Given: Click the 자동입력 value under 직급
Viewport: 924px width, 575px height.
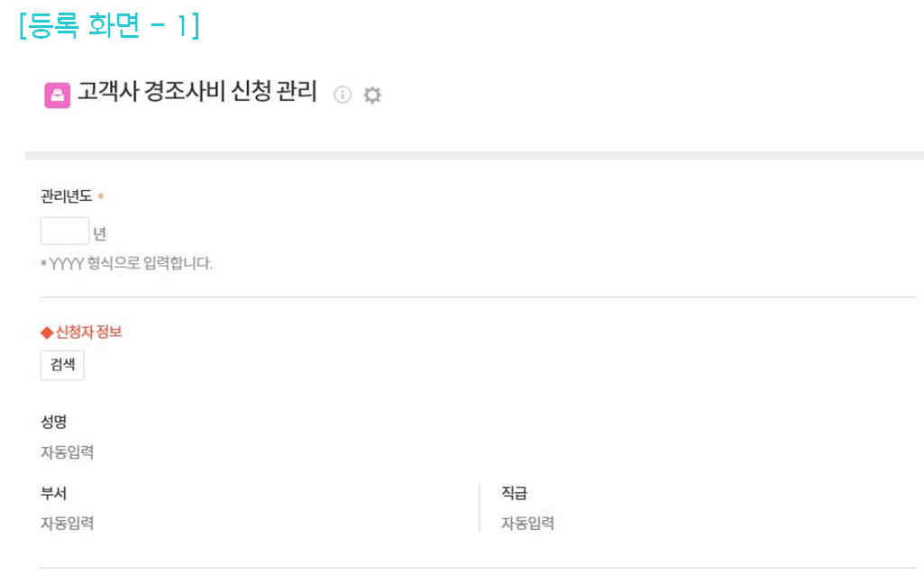Looking at the screenshot, I should point(528,523).
